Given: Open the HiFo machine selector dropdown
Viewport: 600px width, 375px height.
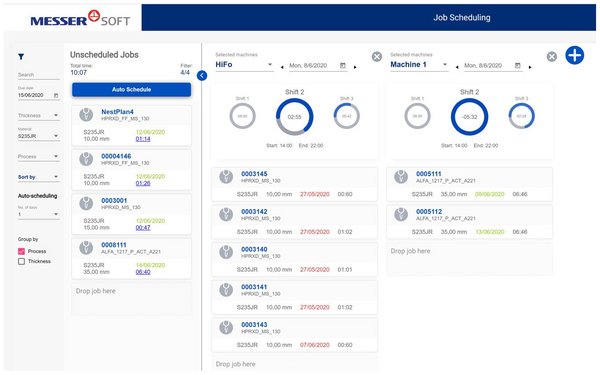Looking at the screenshot, I should coord(244,65).
